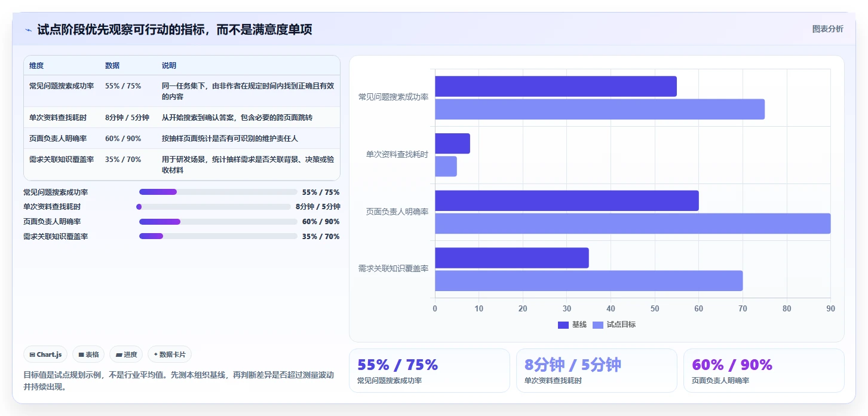Click the chart y-axis label 页面负责人明确率
The width and height of the screenshot is (868, 416).
[397, 212]
